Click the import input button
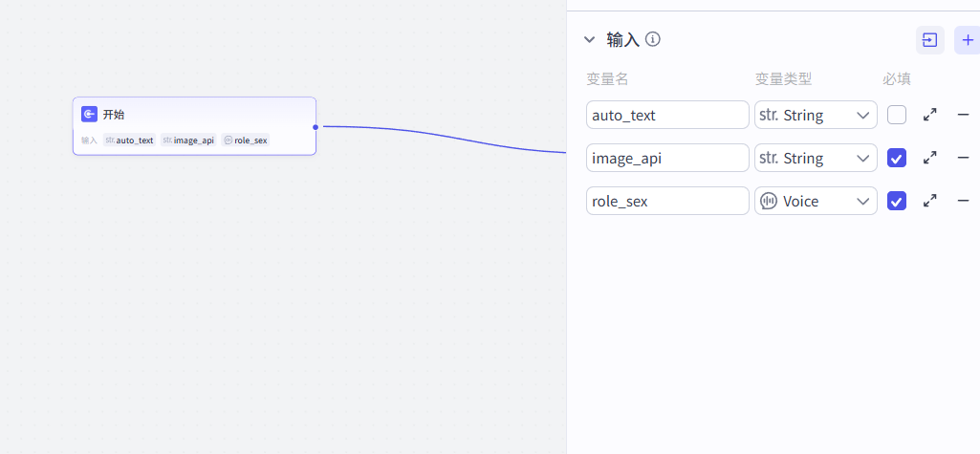 pyautogui.click(x=929, y=39)
